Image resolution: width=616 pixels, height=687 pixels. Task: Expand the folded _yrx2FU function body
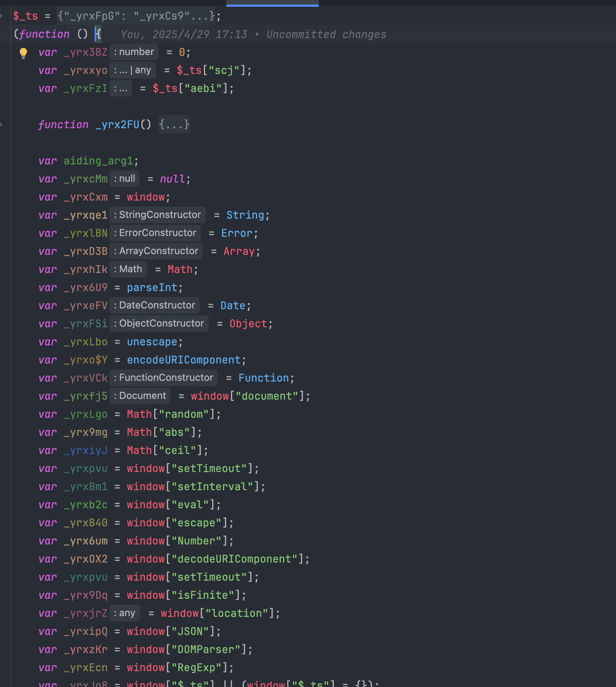174,125
